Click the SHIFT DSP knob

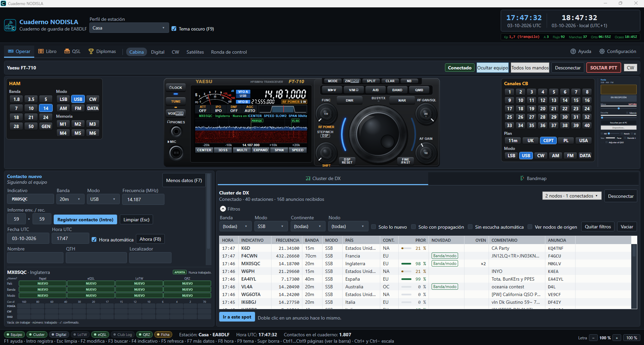point(326,153)
